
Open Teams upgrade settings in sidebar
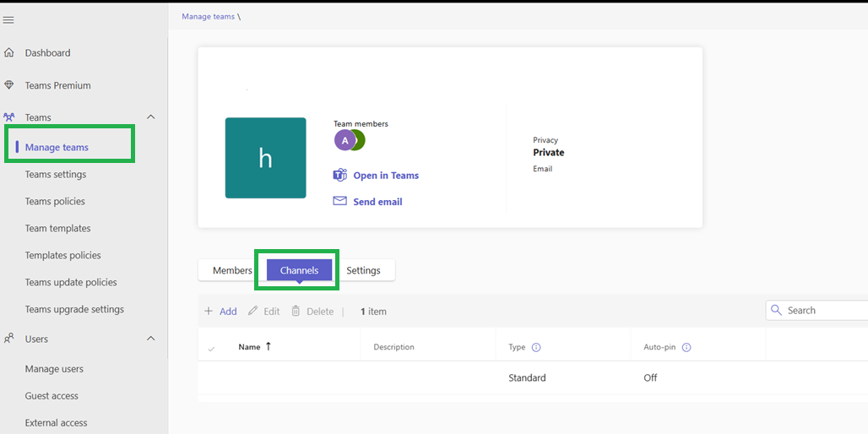(74, 309)
